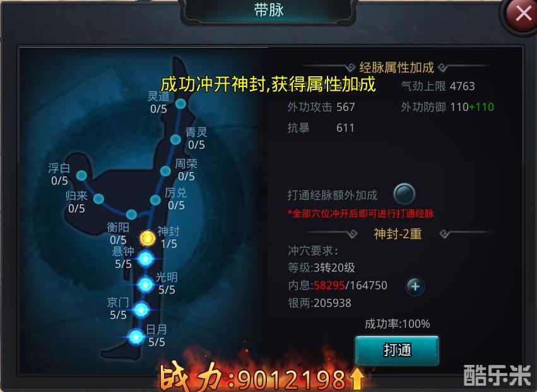Select the glowing 光明 acupoint node
537x392 pixels.
(146, 284)
